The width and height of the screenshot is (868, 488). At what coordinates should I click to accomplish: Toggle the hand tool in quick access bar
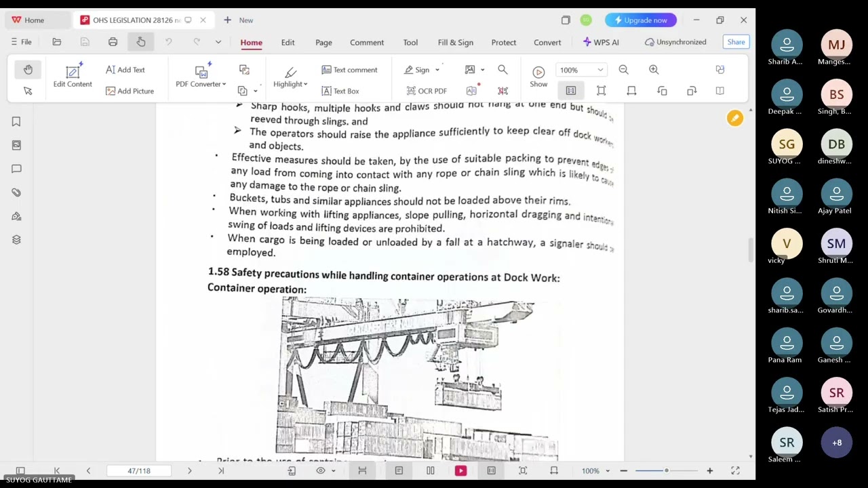[x=141, y=42]
